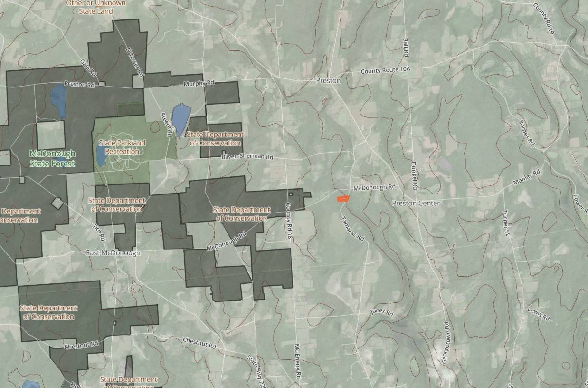Click the County Route 10A road label
Screen dimensions: 588x388
click(385, 70)
